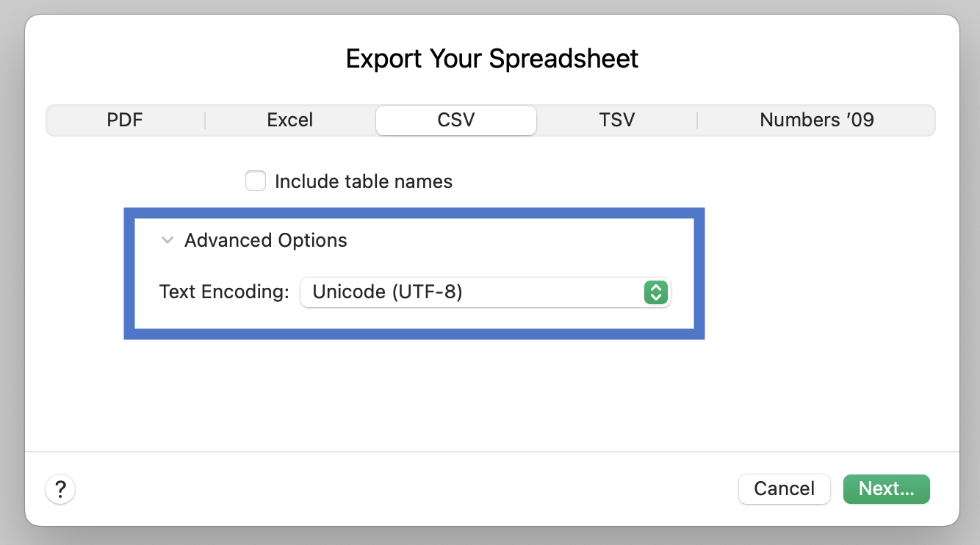Viewport: 980px width, 545px height.
Task: Click the green Next… button
Action: point(886,489)
